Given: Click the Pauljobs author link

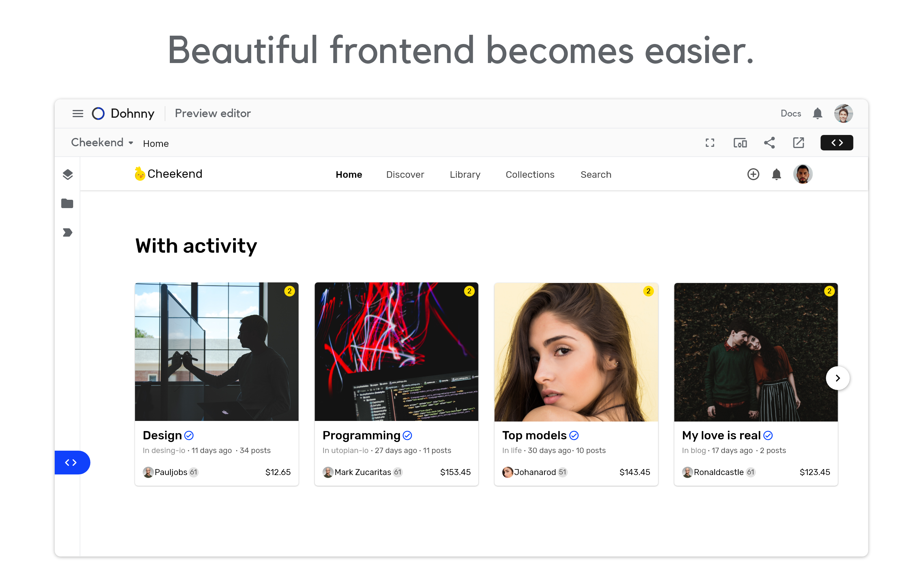Looking at the screenshot, I should [x=171, y=472].
